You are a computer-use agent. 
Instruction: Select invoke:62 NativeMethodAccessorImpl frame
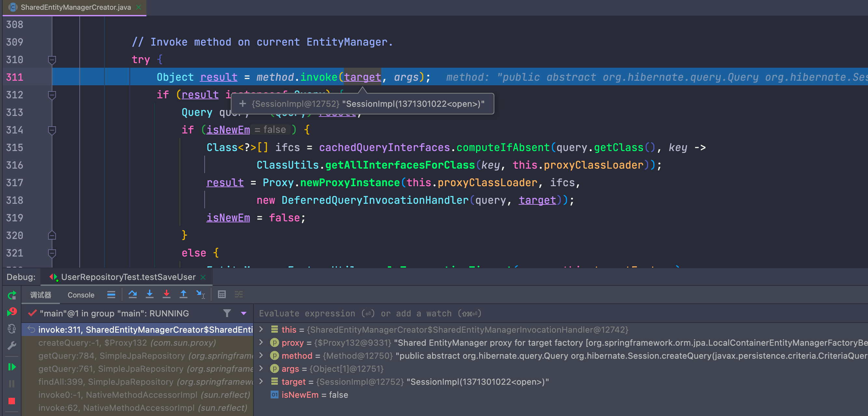[138, 408]
